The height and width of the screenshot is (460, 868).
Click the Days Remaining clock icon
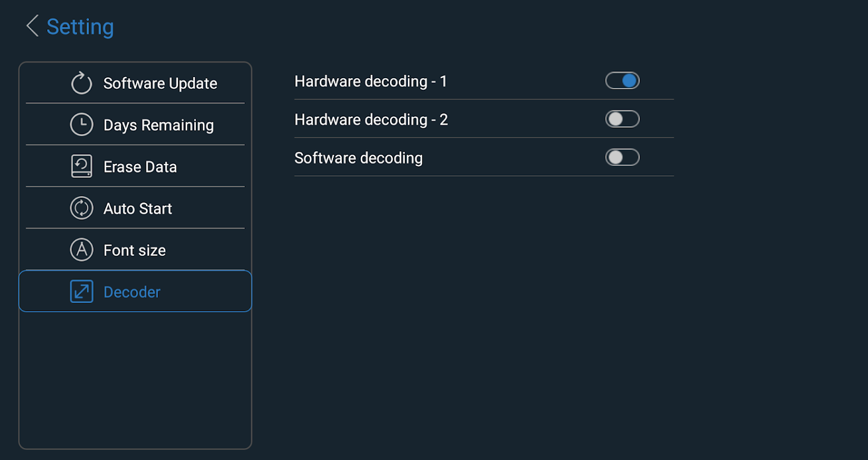click(82, 125)
